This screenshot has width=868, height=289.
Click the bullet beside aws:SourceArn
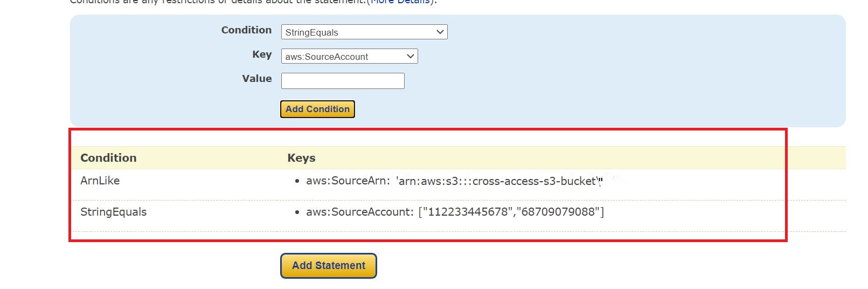(x=297, y=182)
